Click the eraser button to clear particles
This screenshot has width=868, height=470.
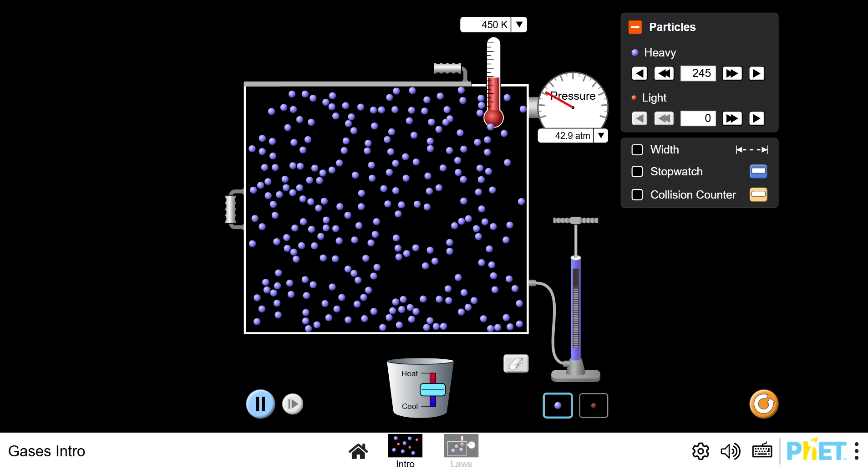click(x=516, y=363)
